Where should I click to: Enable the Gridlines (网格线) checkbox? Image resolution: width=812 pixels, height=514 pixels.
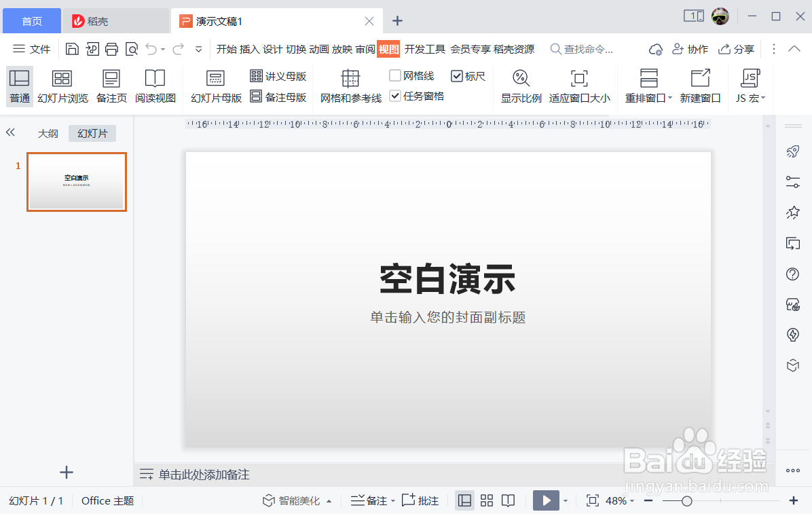point(395,75)
